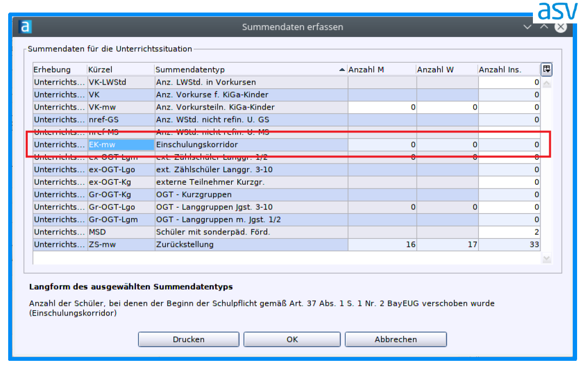The width and height of the screenshot is (588, 375).
Task: Open the column configuration icon beside Anzahl Ins.
Action: [x=547, y=69]
